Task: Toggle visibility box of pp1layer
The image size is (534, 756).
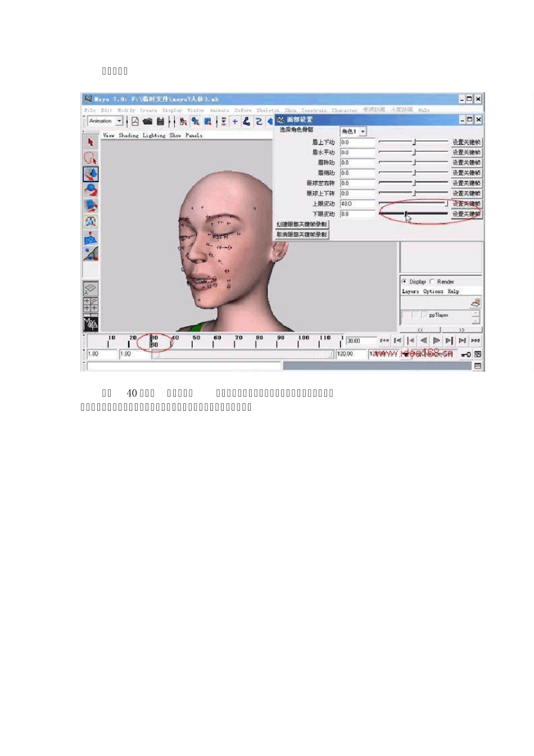Action: coord(406,315)
